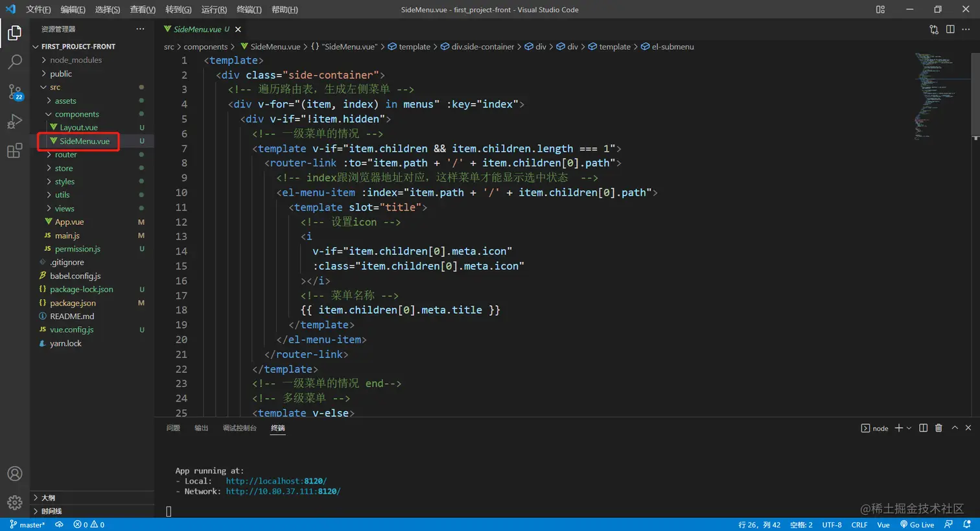Open the Run and Debug view
980x531 pixels.
(14, 121)
